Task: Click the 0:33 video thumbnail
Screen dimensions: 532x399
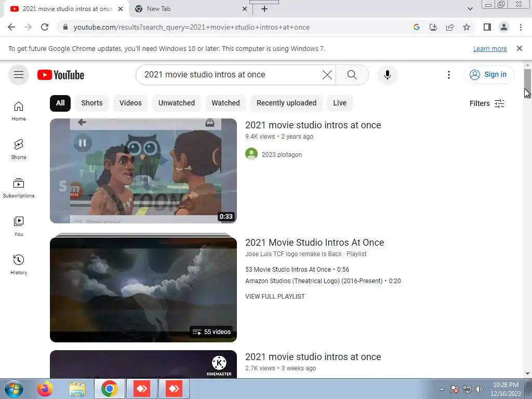Action: 143,171
